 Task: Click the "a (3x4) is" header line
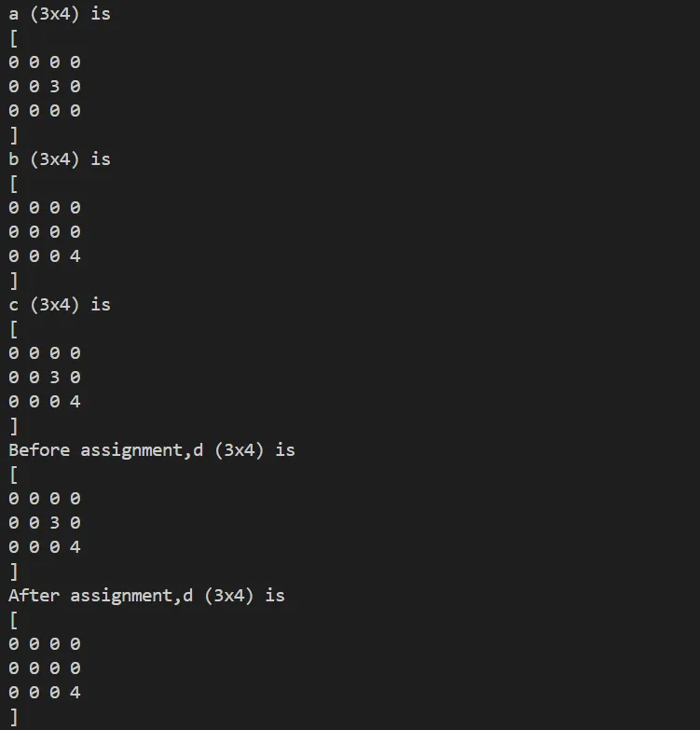[x=60, y=14]
